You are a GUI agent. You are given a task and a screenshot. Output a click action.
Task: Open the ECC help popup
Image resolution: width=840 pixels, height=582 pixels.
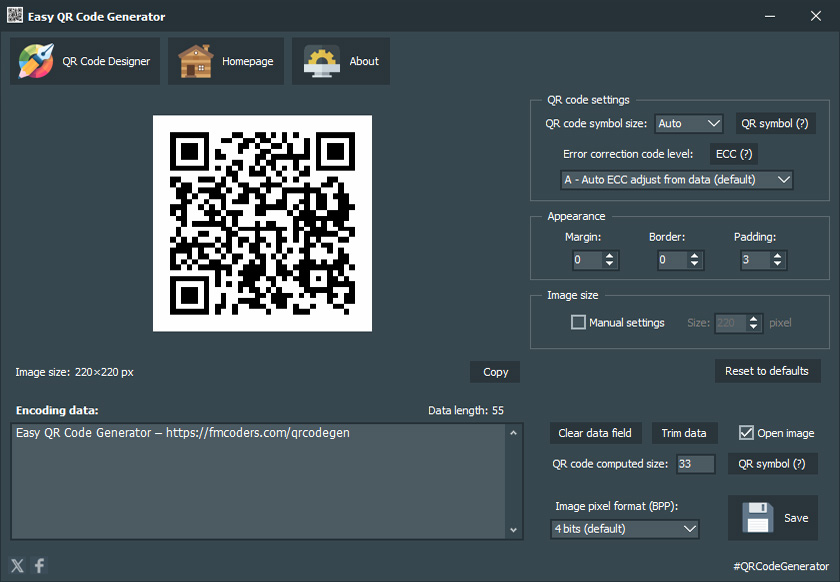pyautogui.click(x=733, y=153)
